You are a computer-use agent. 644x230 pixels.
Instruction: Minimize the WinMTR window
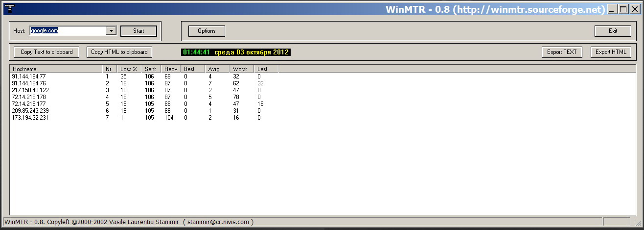612,9
